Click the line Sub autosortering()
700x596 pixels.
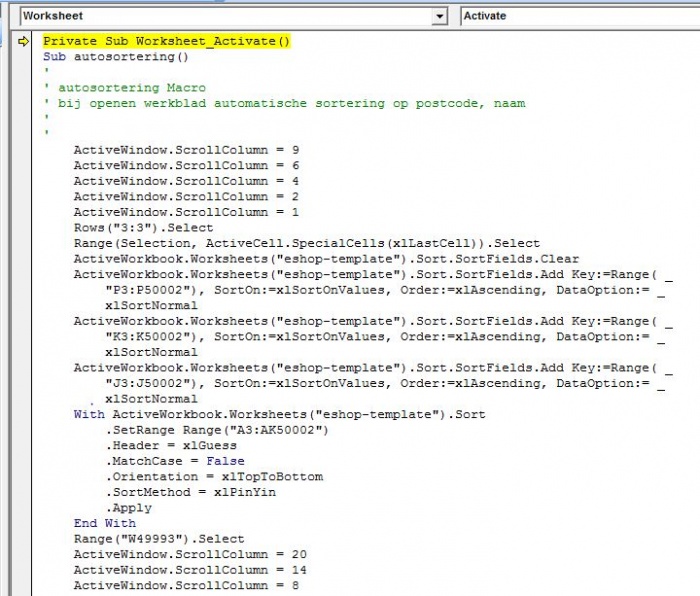click(x=116, y=57)
